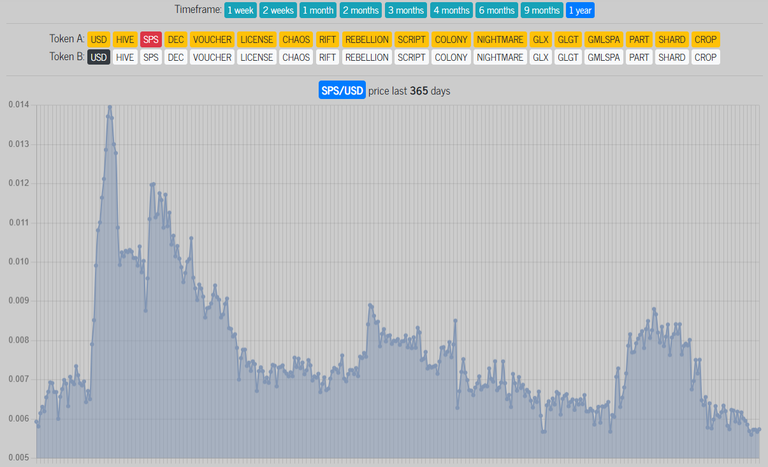
Task: Click the highest price peak on chart
Action: coord(109,106)
